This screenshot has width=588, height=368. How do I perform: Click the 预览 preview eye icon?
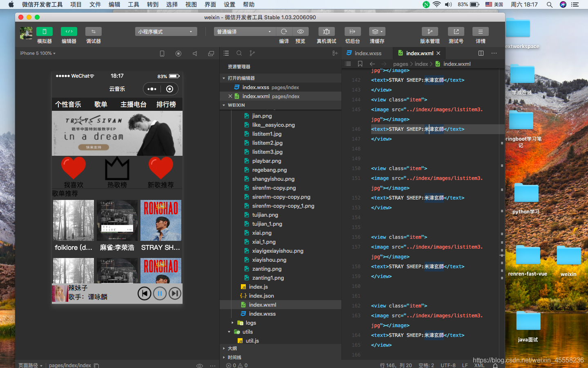click(x=301, y=31)
